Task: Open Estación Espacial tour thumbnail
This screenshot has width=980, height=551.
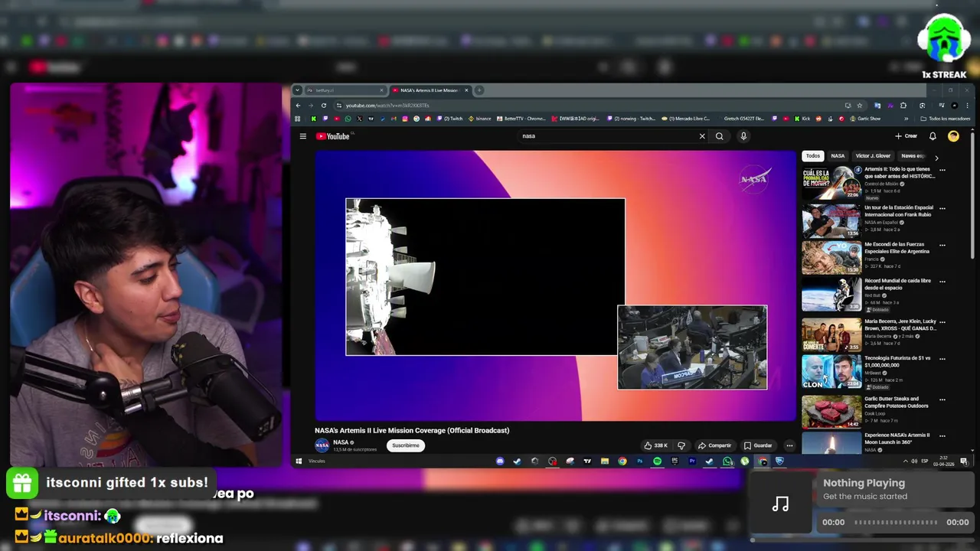Action: (831, 221)
